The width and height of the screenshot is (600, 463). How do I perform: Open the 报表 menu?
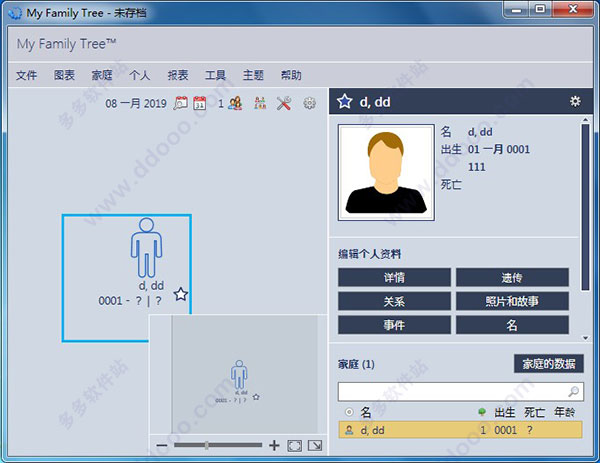click(178, 75)
